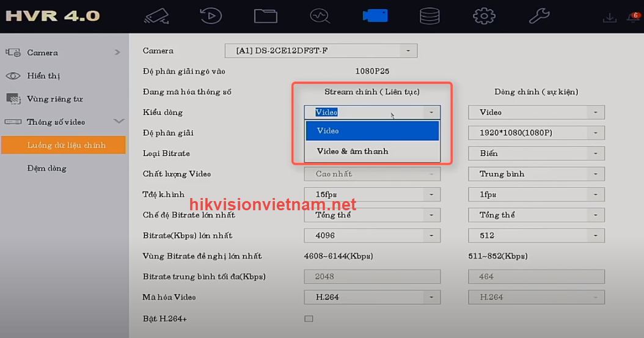Open Vùng riêng tư in sidebar
This screenshot has height=338, width=644.
54,99
